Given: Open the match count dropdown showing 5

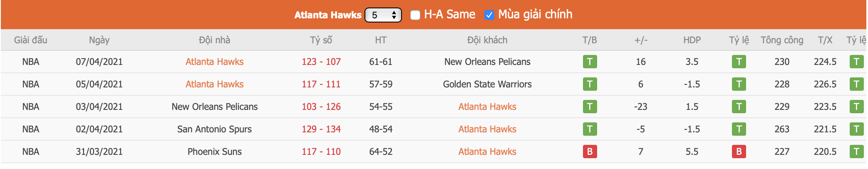Looking at the screenshot, I should [x=383, y=15].
